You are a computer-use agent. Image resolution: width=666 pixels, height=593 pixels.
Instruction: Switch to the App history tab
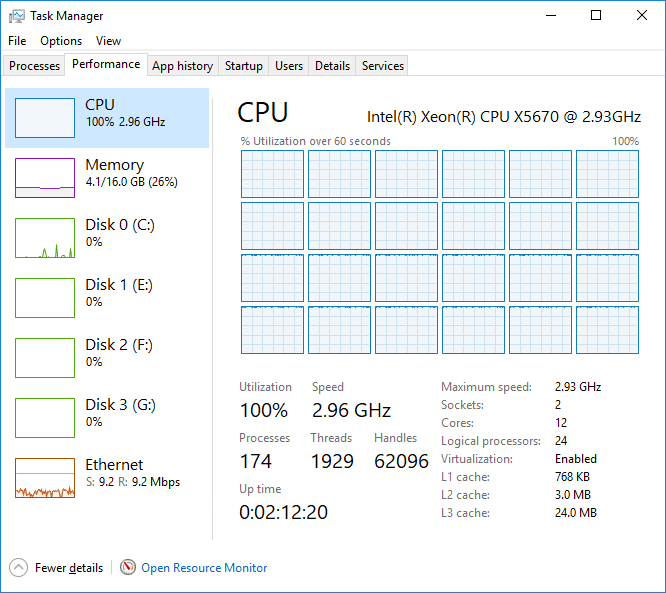coord(182,66)
